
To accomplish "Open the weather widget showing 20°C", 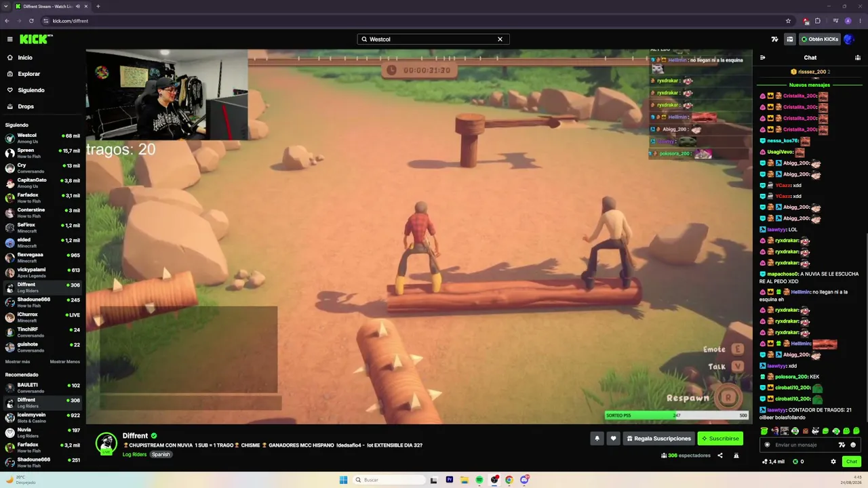I will pyautogui.click(x=20, y=480).
